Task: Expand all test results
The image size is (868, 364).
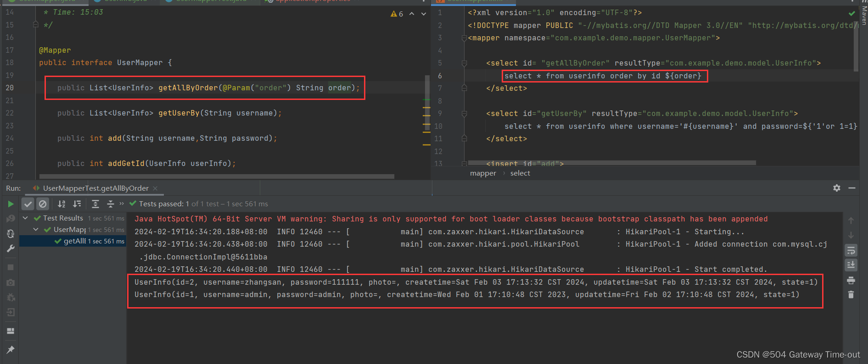Action: click(x=95, y=204)
